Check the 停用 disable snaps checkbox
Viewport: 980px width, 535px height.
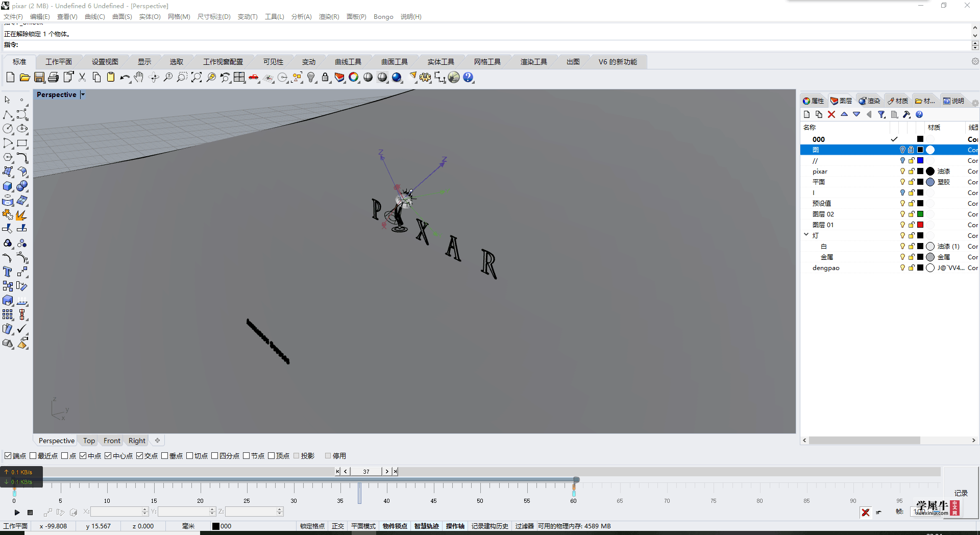tap(328, 456)
